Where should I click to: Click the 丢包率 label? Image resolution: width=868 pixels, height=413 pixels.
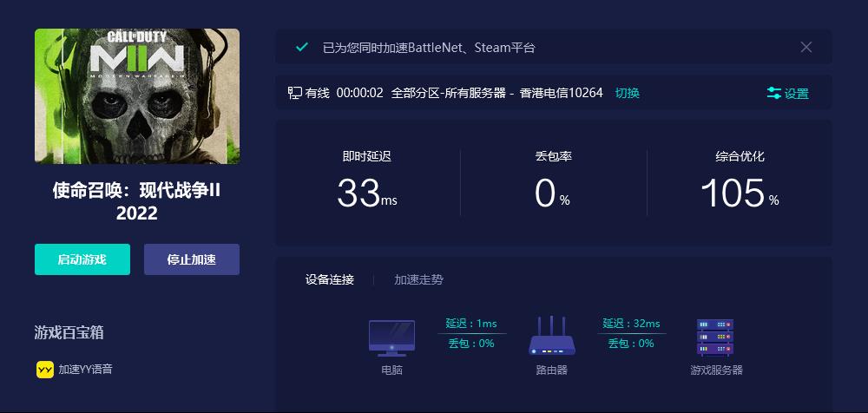coord(554,157)
